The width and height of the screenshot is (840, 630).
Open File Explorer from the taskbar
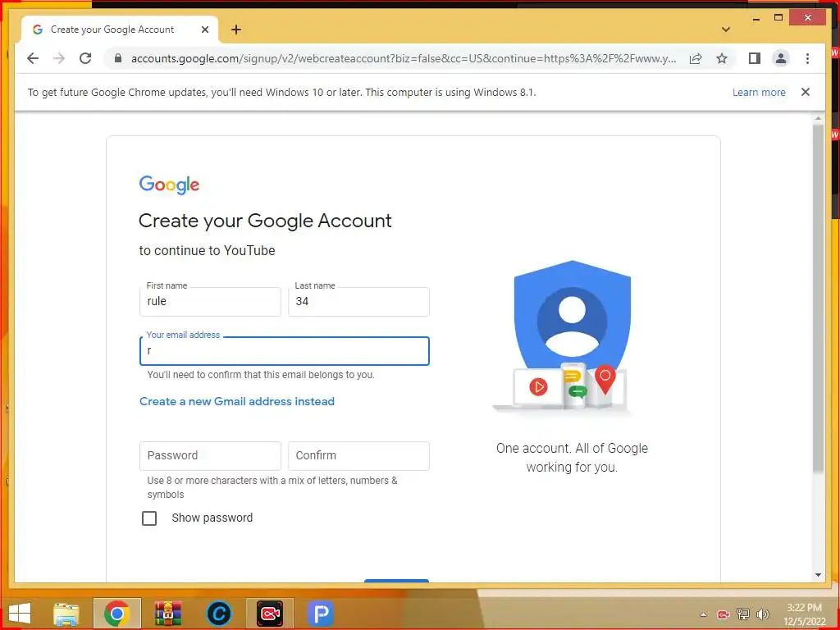[x=66, y=614]
